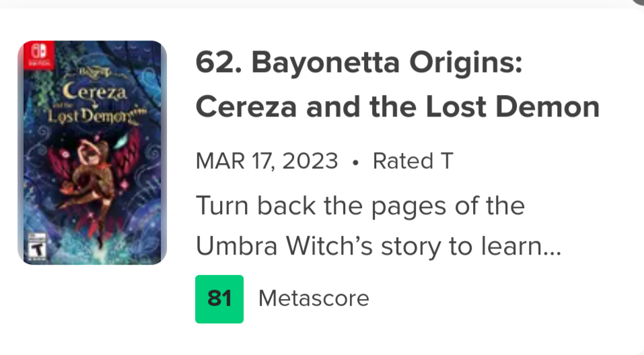Click the "Metascore" label text
Viewport: 644px width, 355px height.
click(314, 298)
